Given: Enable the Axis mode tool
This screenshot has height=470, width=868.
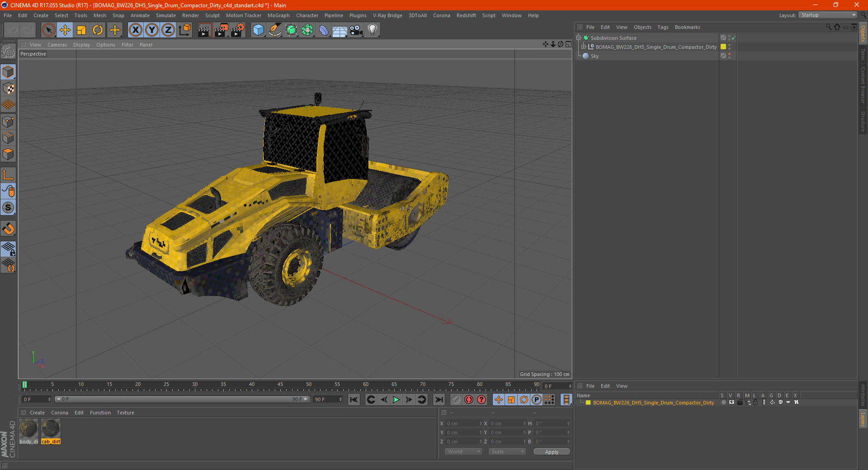Looking at the screenshot, I should tap(8, 175).
